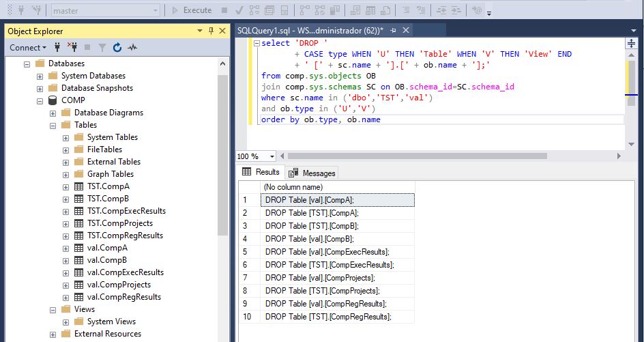644x342 pixels.
Task: Switch to the Messages tab
Action: coord(312,173)
